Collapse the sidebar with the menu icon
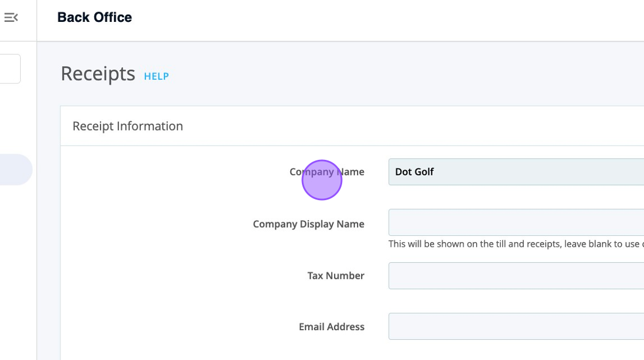Image resolution: width=644 pixels, height=360 pixels. click(x=10, y=18)
